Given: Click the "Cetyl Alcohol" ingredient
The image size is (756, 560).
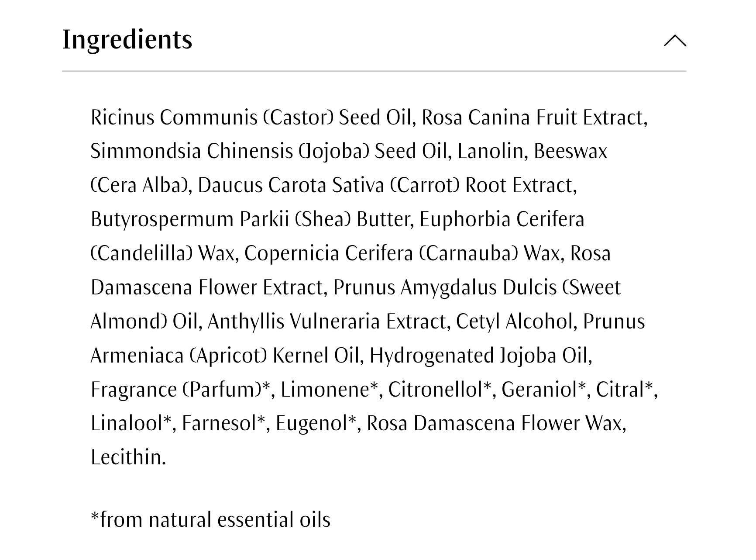Looking at the screenshot, I should tap(514, 321).
